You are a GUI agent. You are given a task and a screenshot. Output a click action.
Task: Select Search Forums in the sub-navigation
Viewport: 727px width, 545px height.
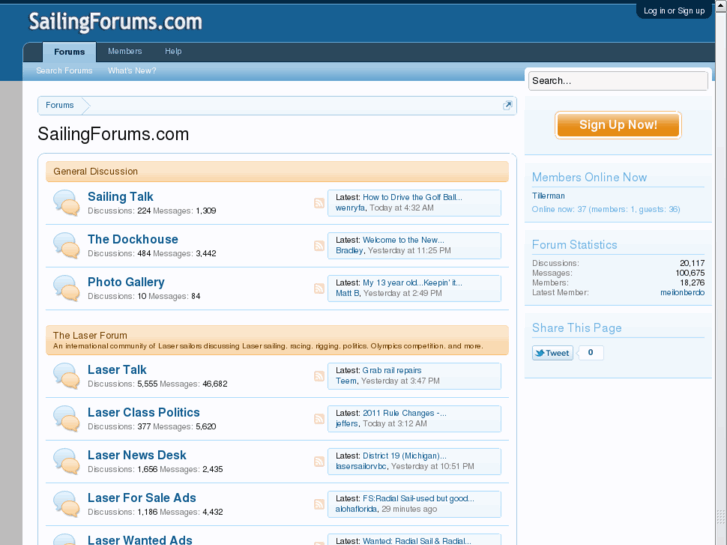64,71
